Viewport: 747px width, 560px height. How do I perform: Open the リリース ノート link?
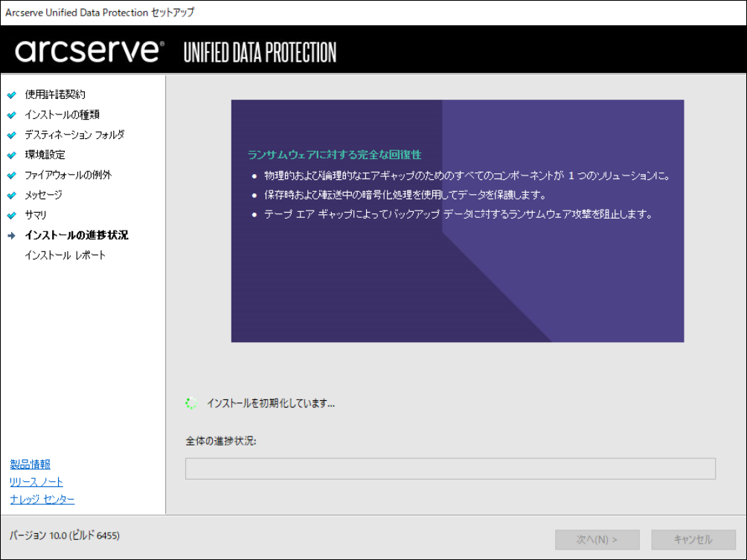(x=36, y=482)
